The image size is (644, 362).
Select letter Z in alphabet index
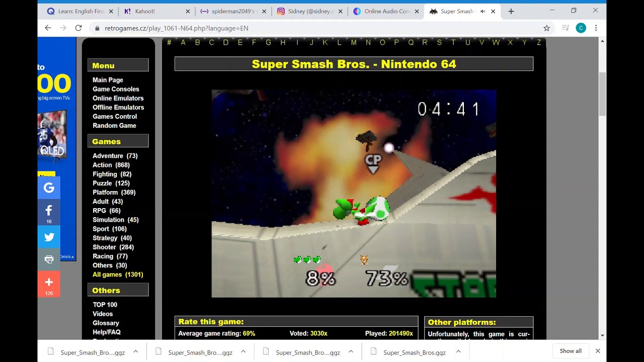[x=539, y=43]
